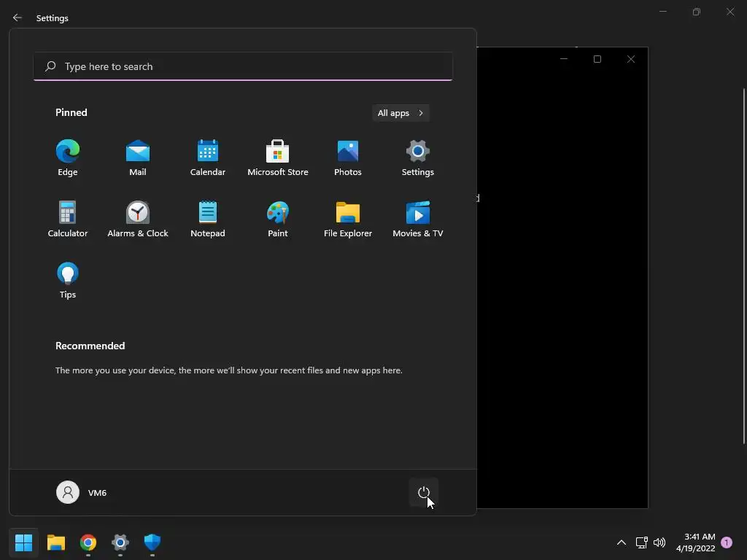Open the volume tray icon
This screenshot has height=560, width=747.
click(x=659, y=542)
